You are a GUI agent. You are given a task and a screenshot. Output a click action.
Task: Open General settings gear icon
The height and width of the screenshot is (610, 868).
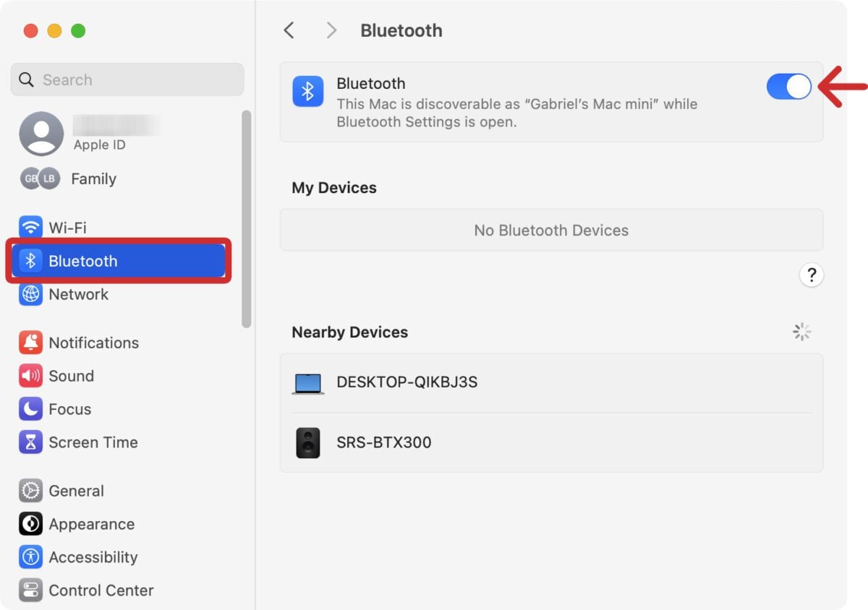coord(30,491)
